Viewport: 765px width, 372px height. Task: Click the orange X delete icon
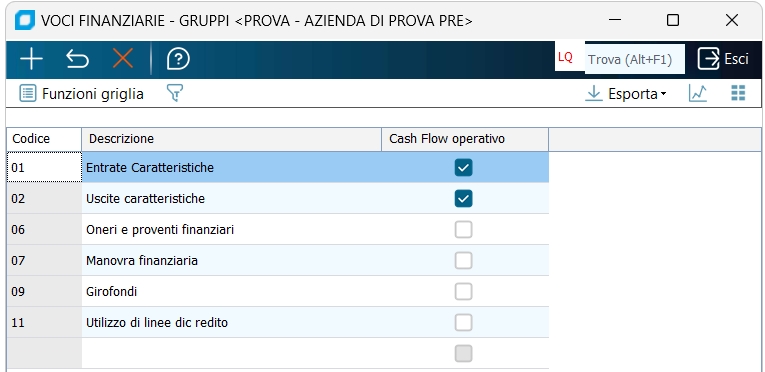click(x=123, y=59)
